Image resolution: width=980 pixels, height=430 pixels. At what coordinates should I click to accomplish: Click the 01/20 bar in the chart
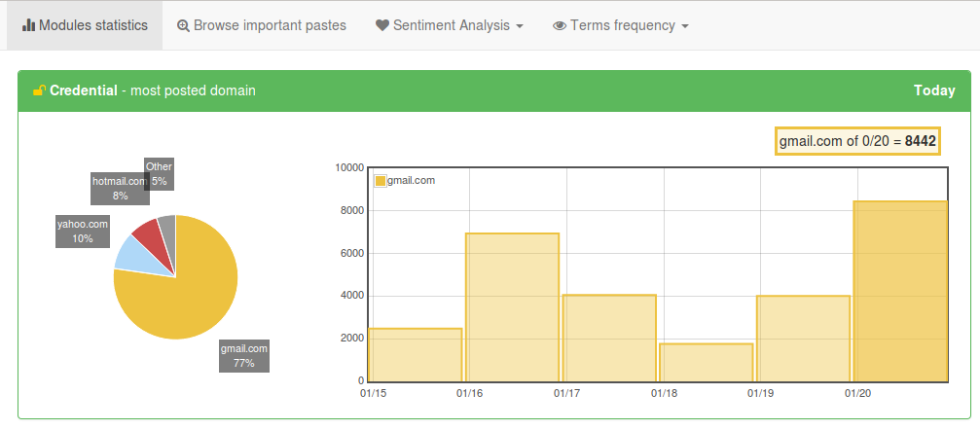tap(899, 292)
